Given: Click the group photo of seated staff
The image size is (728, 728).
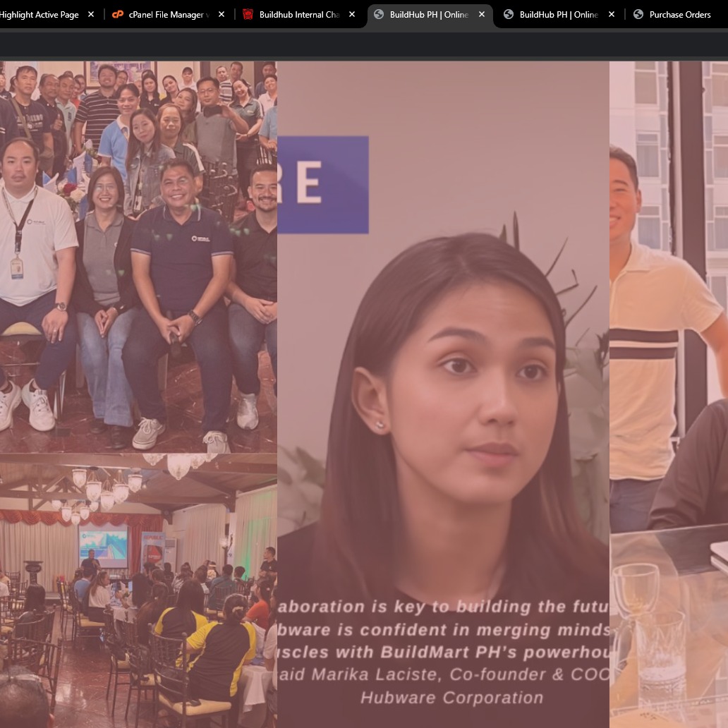Looking at the screenshot, I should click(138, 257).
